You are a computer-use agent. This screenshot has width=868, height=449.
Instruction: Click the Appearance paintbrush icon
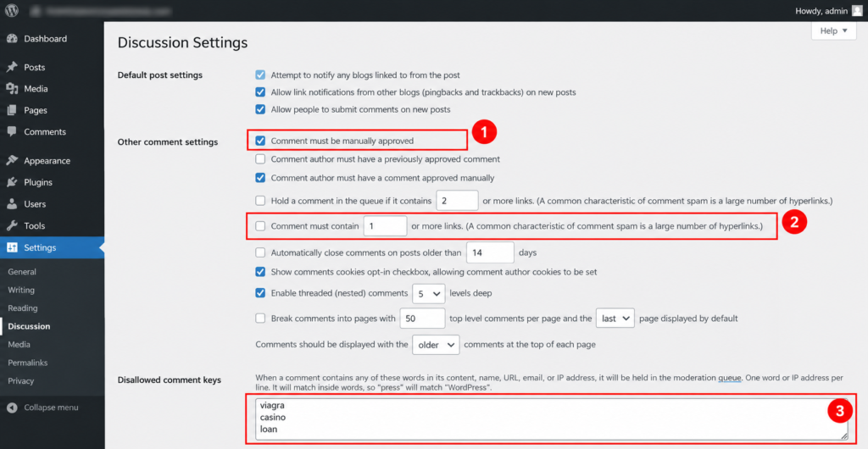(12, 161)
